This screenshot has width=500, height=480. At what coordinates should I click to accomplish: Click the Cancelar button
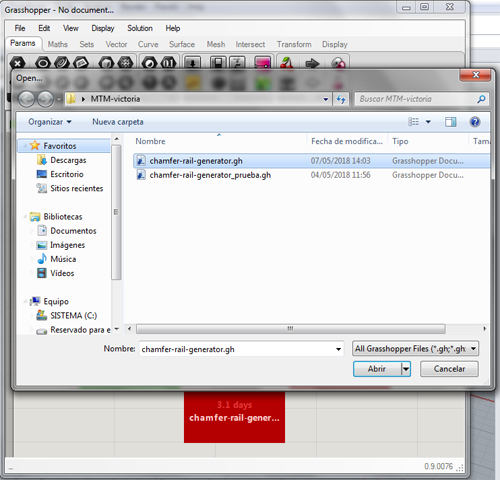tap(449, 369)
